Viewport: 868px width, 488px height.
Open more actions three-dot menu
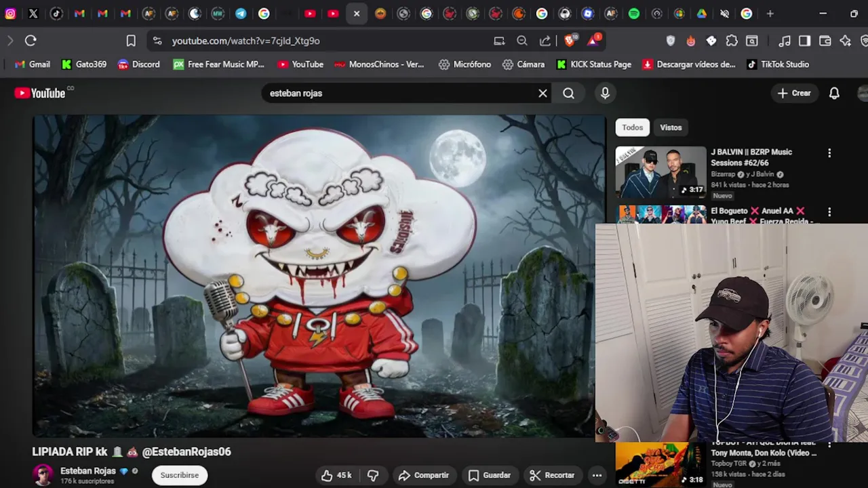[x=597, y=475]
